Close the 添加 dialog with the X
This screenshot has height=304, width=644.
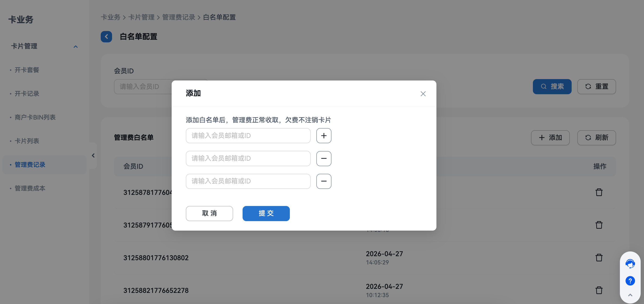[423, 94]
